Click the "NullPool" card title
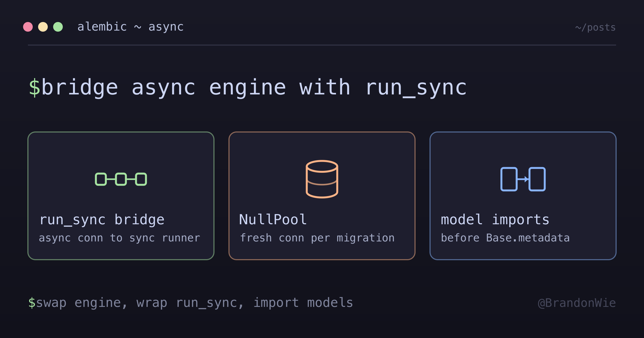 [x=273, y=219]
